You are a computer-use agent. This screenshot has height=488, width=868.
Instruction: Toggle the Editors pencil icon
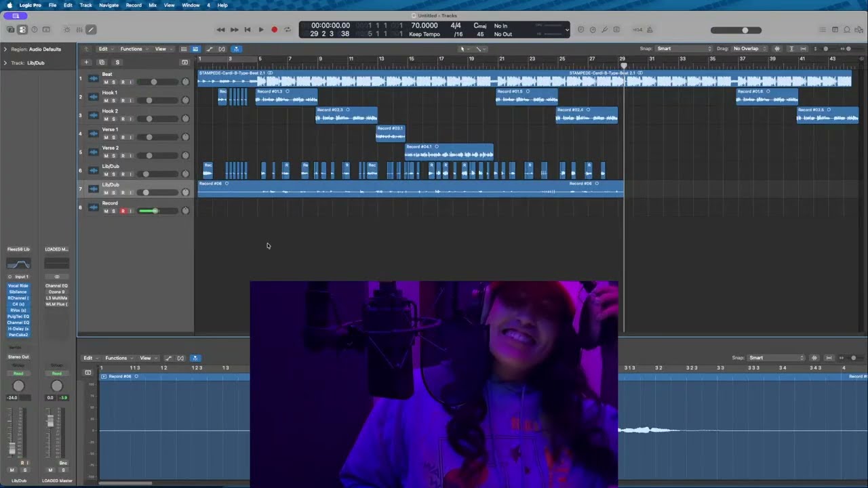tap(91, 30)
